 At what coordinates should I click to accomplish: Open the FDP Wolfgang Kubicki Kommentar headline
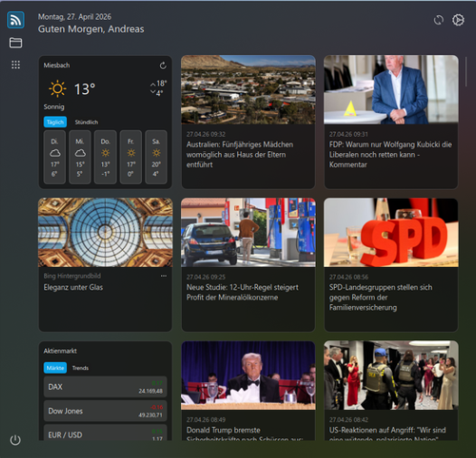pyautogui.click(x=390, y=155)
